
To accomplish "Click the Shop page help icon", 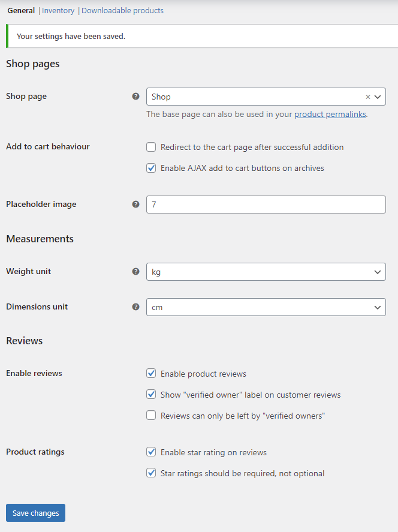I will click(135, 97).
